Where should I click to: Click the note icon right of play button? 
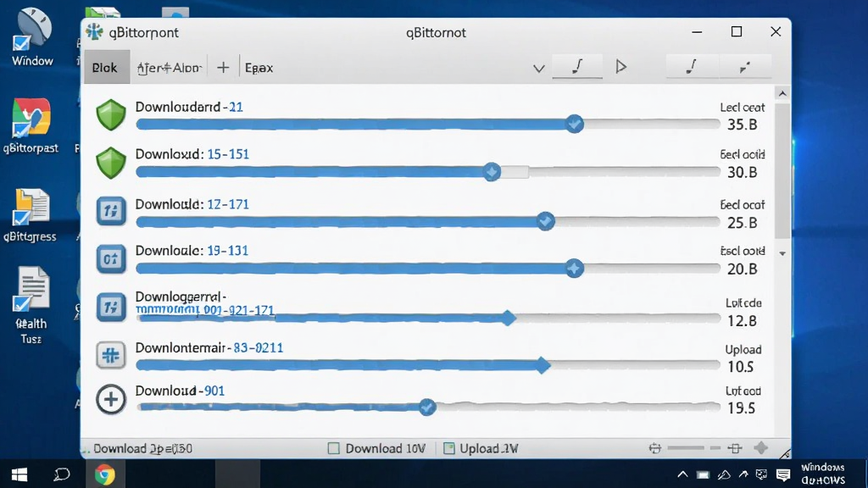692,67
